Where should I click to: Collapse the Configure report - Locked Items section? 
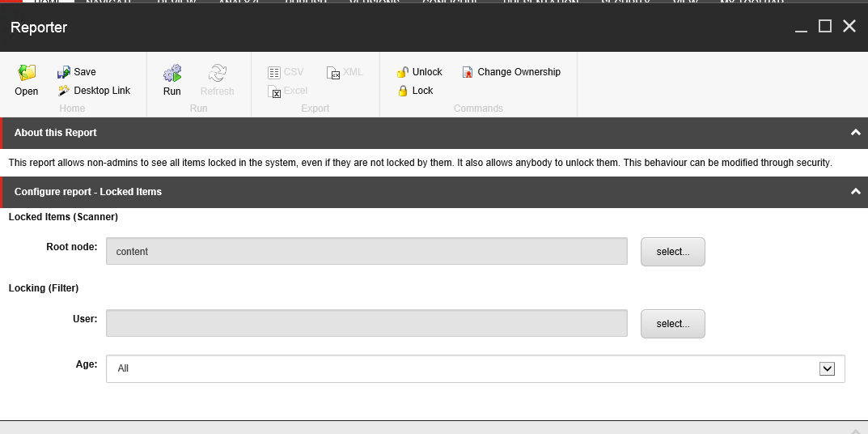(x=855, y=192)
